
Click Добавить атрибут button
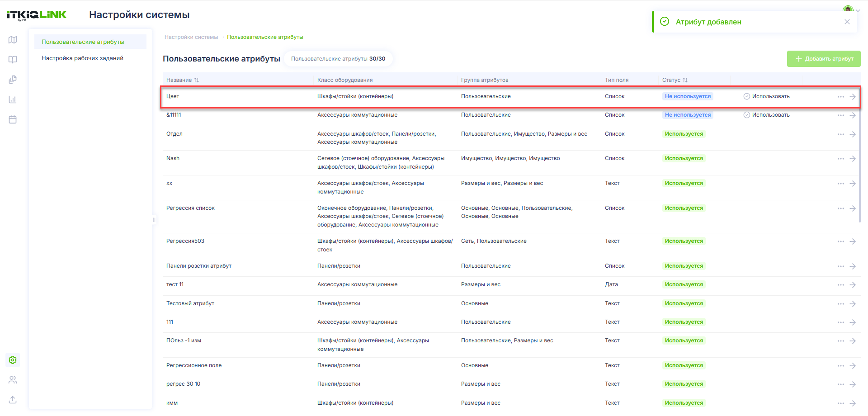tap(824, 59)
